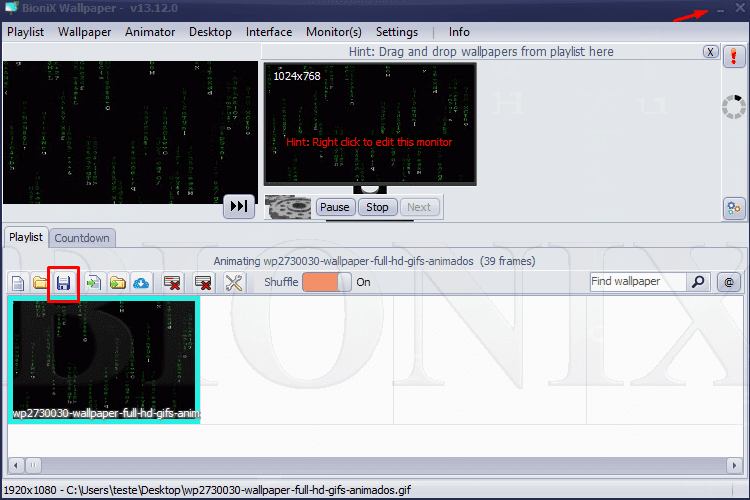This screenshot has height=500, width=750.
Task: Open the Info menu
Action: click(x=459, y=32)
